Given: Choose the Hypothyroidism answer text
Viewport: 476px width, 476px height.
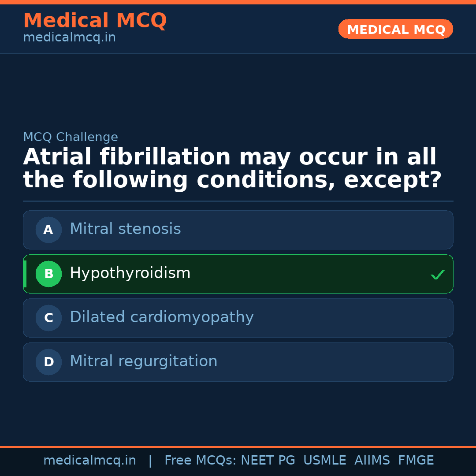Looking at the screenshot, I should click(130, 273).
